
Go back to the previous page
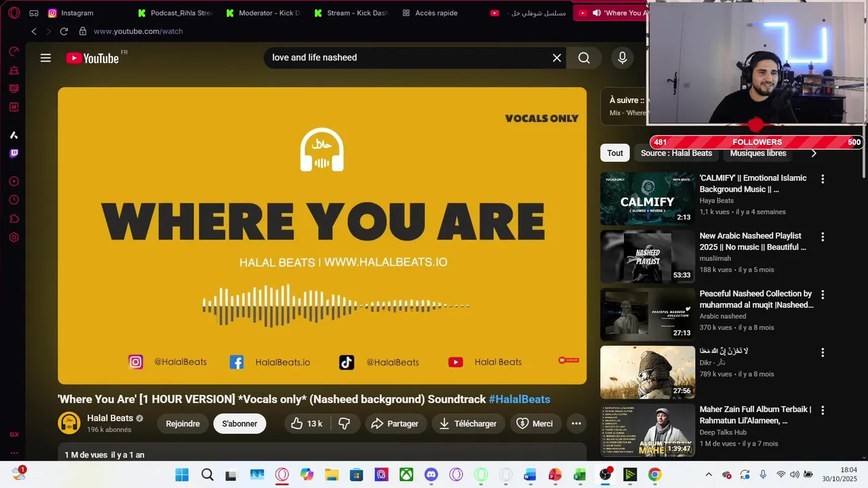pos(34,31)
